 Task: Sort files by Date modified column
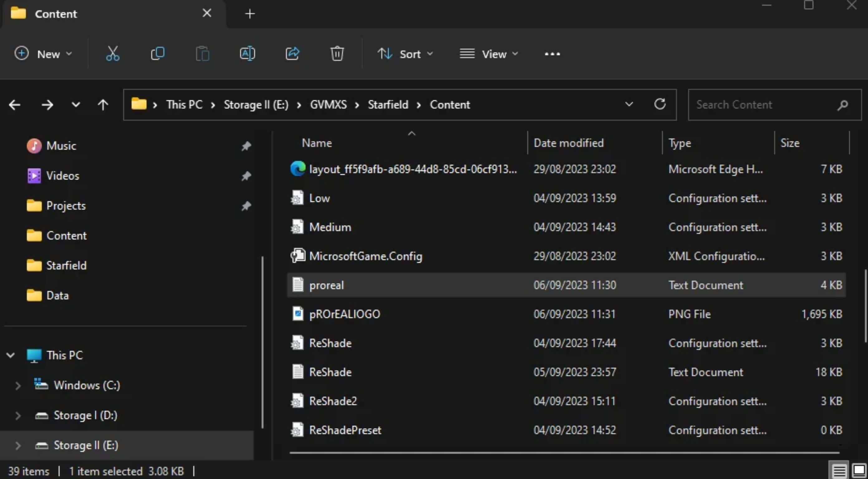click(568, 143)
